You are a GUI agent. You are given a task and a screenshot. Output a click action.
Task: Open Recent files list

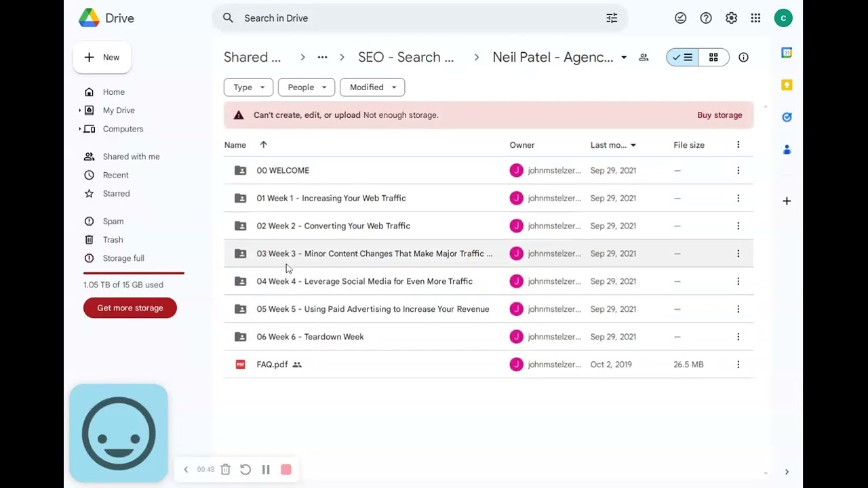coord(115,175)
